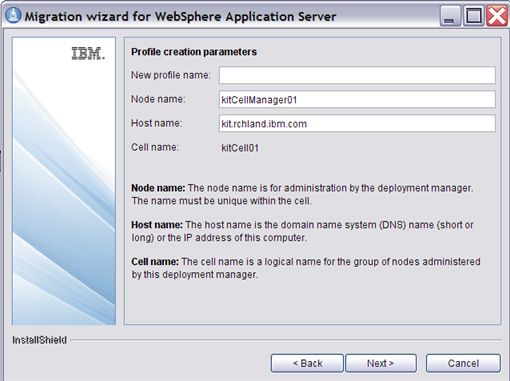Cancel the migration wizard
The height and width of the screenshot is (381, 510).
tap(463, 363)
